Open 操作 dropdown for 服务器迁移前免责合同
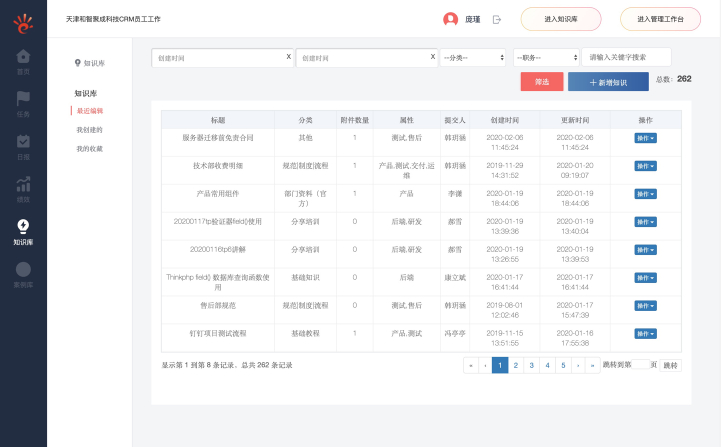Screen dimensions: 721x447 (x=646, y=138)
